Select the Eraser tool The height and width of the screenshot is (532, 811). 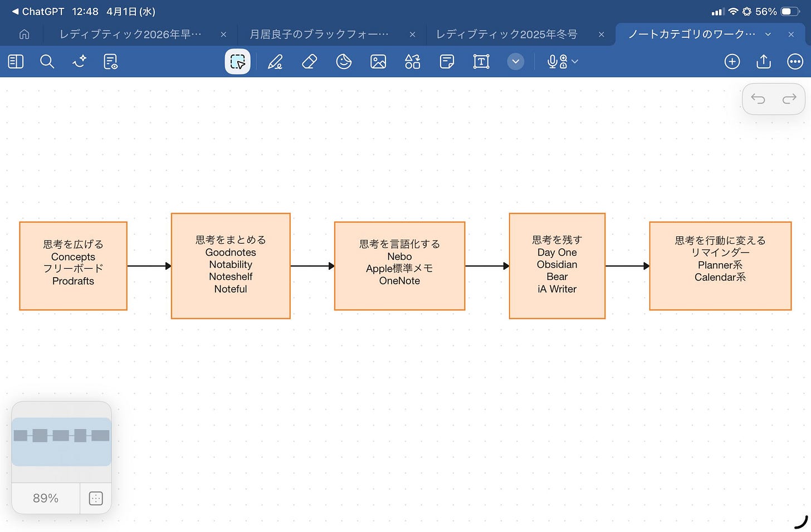tap(309, 62)
